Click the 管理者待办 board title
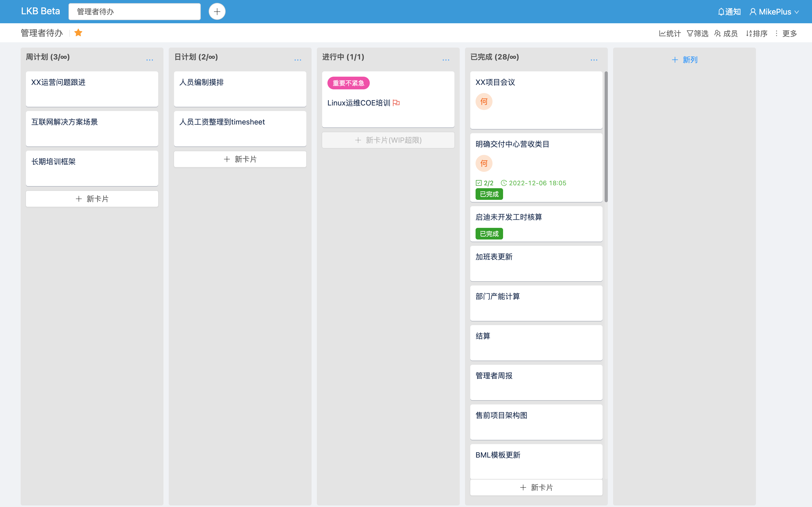This screenshot has width=812, height=507. click(42, 33)
